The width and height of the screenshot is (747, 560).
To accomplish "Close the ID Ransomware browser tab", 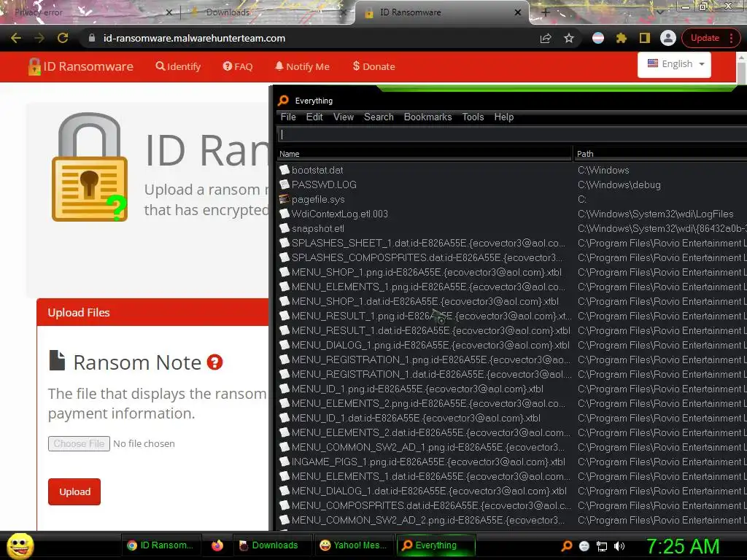I will click(x=518, y=12).
